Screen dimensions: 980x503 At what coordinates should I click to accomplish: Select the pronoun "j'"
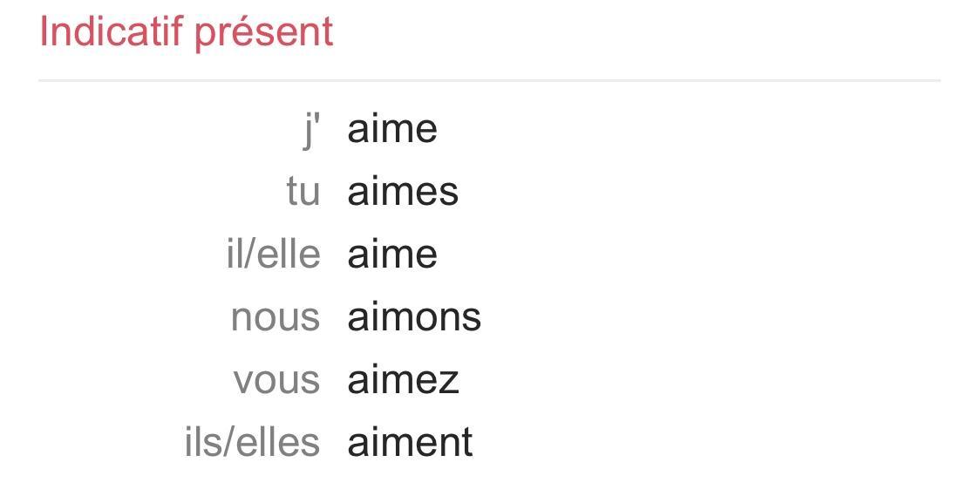(311, 130)
